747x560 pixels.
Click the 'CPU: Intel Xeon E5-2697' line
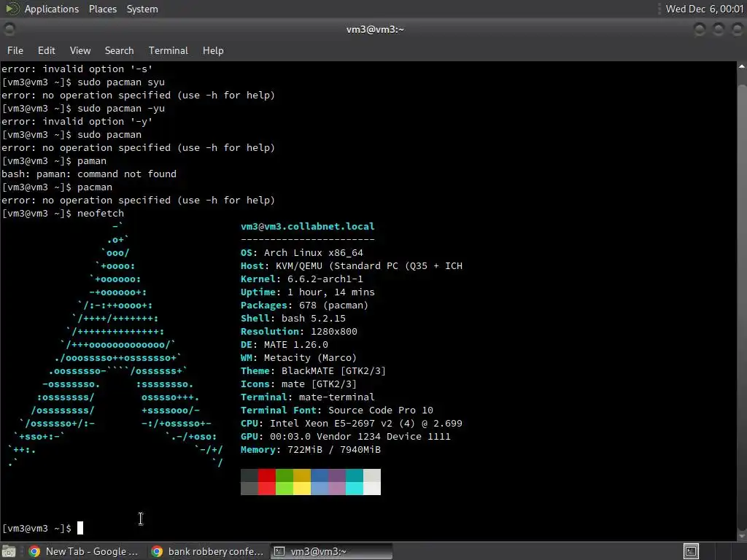pyautogui.click(x=352, y=424)
